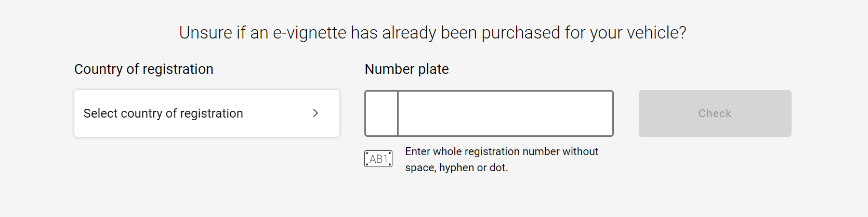Click the license plate sample pictogram
The height and width of the screenshot is (217, 868).
[x=378, y=159]
